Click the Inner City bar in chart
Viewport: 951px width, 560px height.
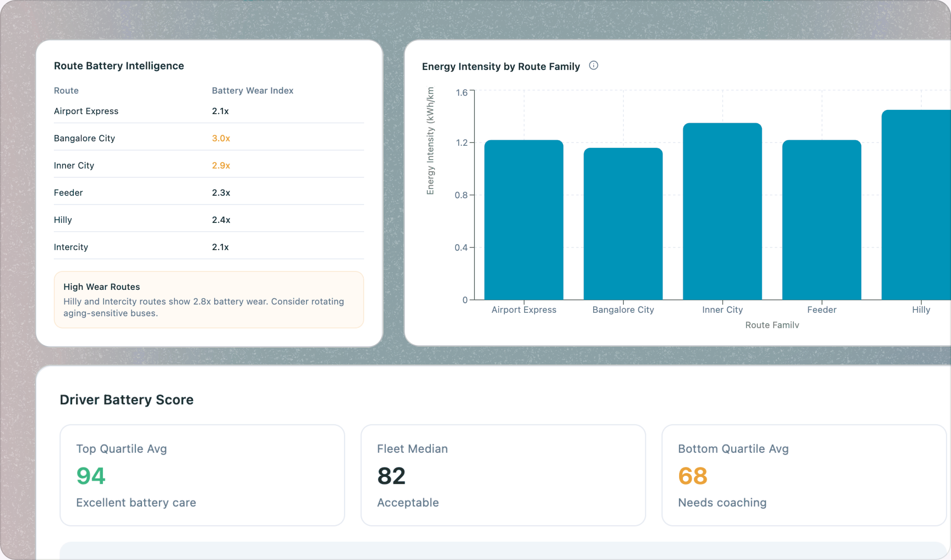coord(722,211)
